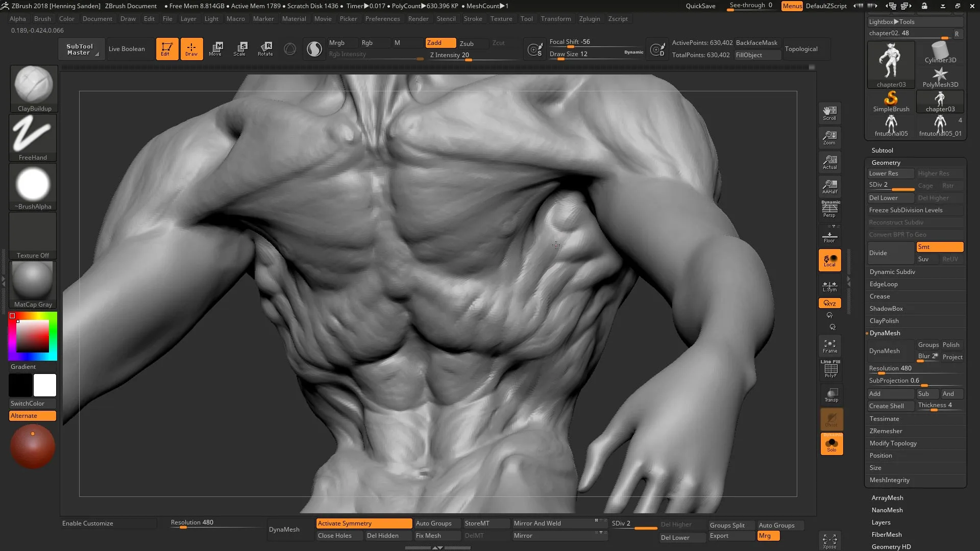Select the chapter03 tool thumbnail

coord(891,64)
